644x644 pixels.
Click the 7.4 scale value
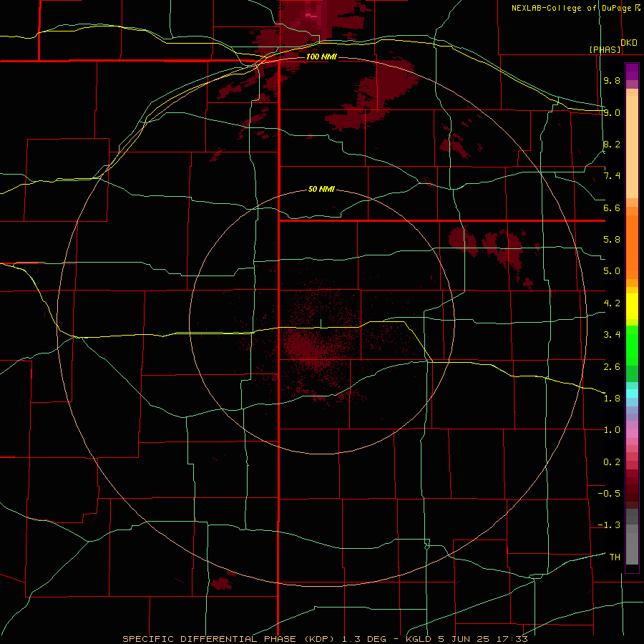pos(612,176)
